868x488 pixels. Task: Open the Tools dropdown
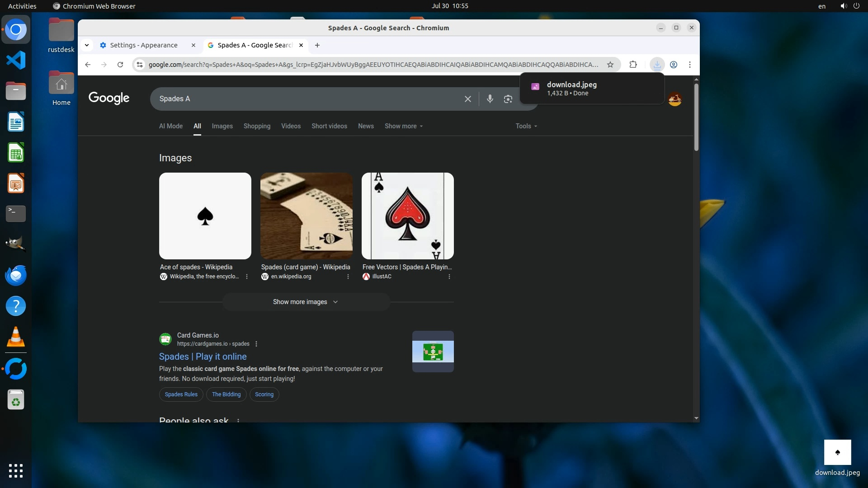tap(526, 126)
